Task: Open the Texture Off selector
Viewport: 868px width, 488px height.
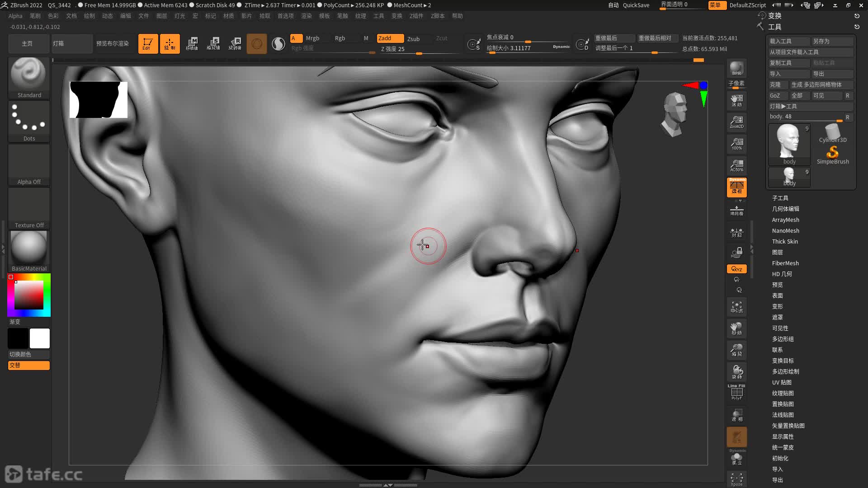Action: click(x=29, y=208)
